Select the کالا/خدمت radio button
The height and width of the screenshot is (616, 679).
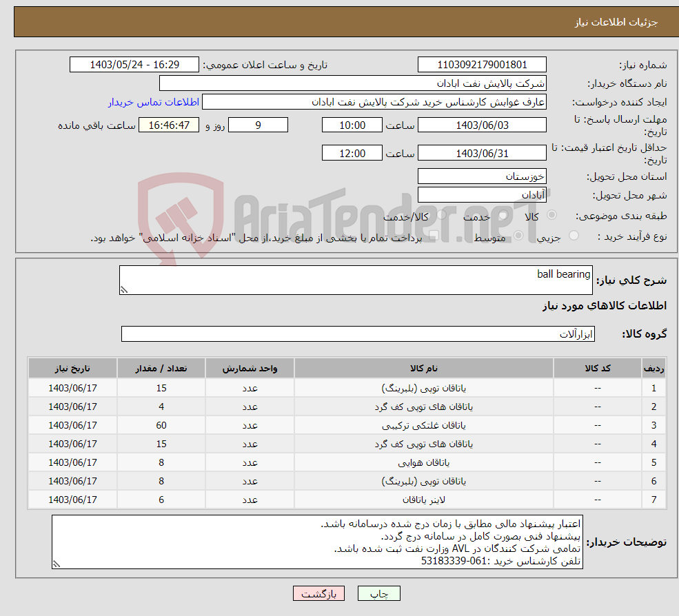pyautogui.click(x=441, y=215)
